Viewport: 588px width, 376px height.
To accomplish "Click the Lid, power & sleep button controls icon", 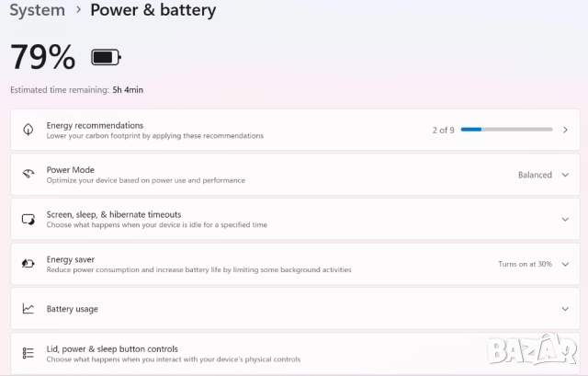I will [x=28, y=353].
